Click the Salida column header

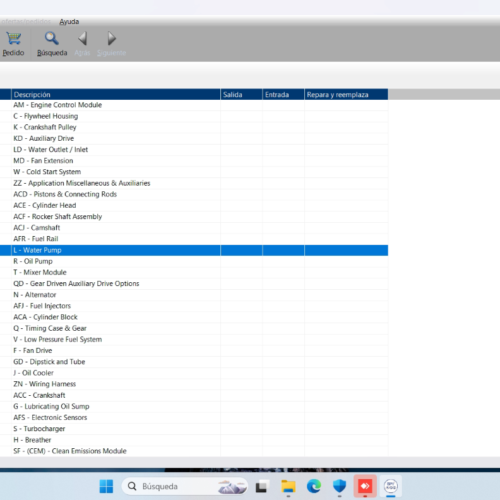(241, 95)
